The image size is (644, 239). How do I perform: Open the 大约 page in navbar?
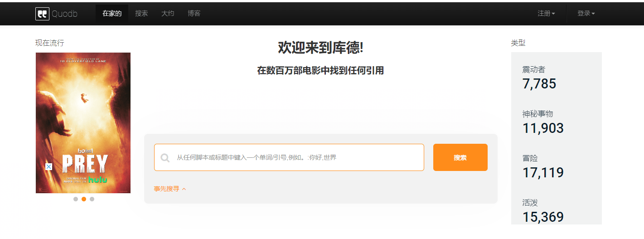click(168, 14)
